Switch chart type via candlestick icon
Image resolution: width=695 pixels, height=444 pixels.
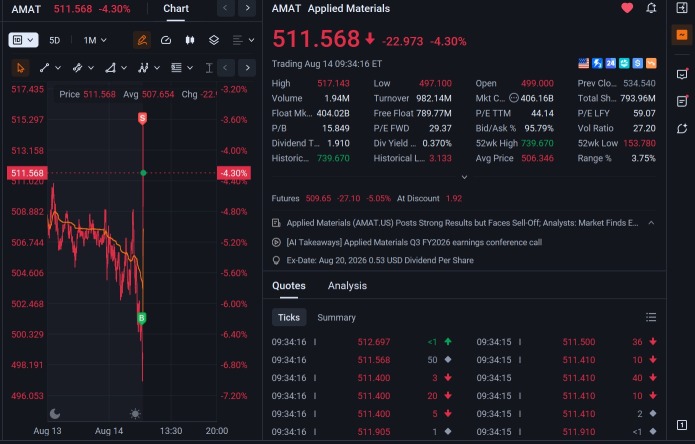(190, 40)
